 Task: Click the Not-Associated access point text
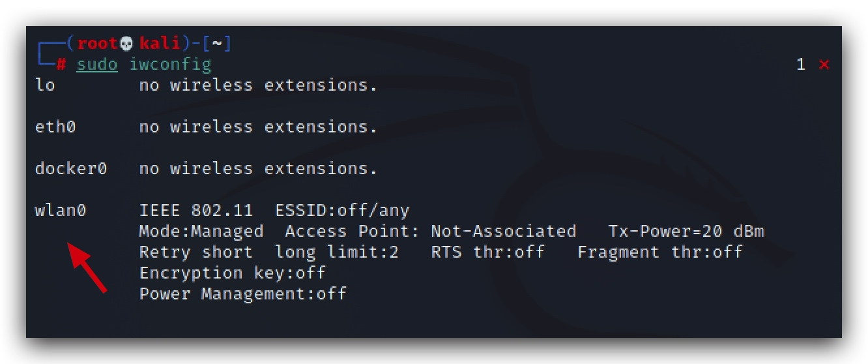pyautogui.click(x=504, y=232)
